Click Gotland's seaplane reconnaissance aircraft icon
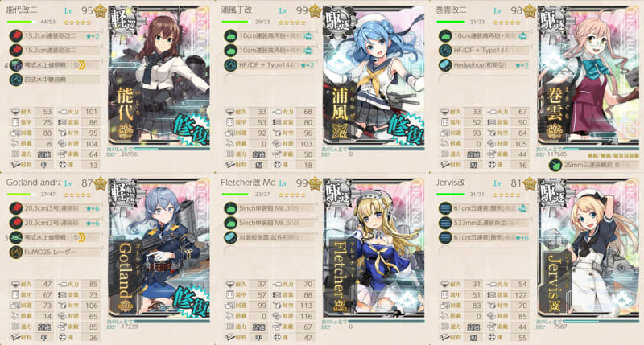The width and height of the screenshot is (644, 345). coord(15,237)
